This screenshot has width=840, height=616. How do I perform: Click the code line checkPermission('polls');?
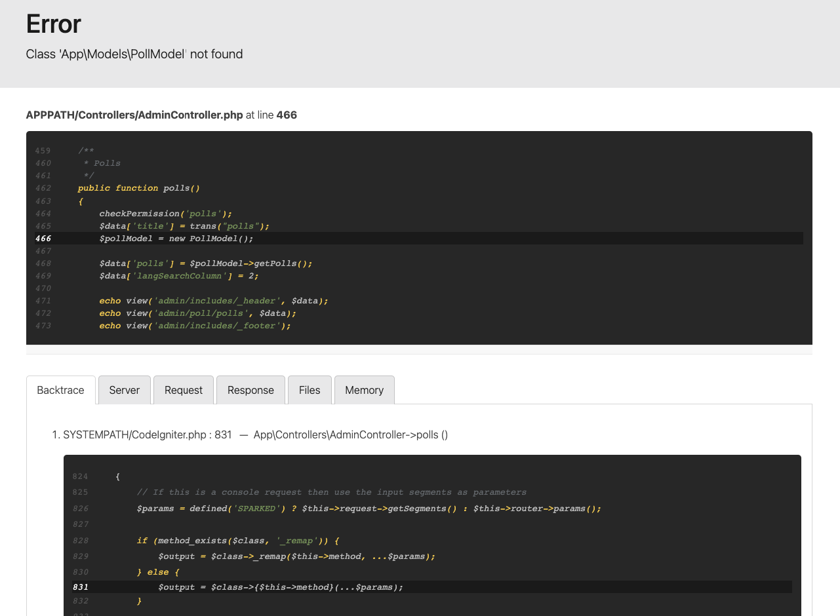[x=166, y=214]
